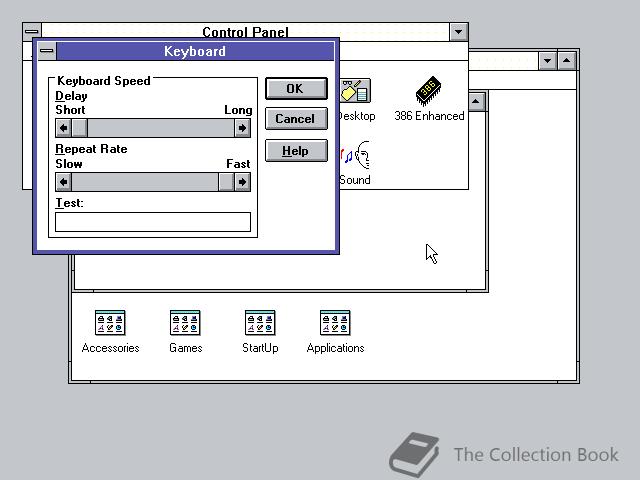Click the scroll up arrow in inner group window
The image size is (640, 480).
[476, 101]
